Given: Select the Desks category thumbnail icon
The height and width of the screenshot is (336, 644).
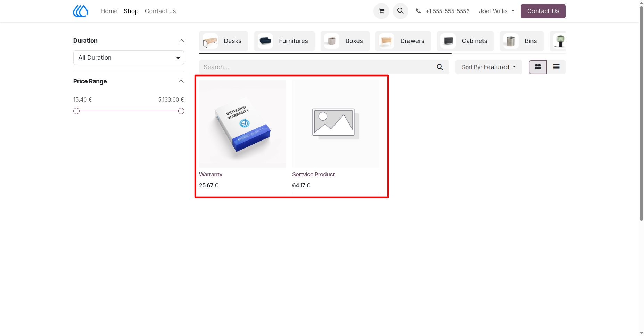Looking at the screenshot, I should coord(210,41).
